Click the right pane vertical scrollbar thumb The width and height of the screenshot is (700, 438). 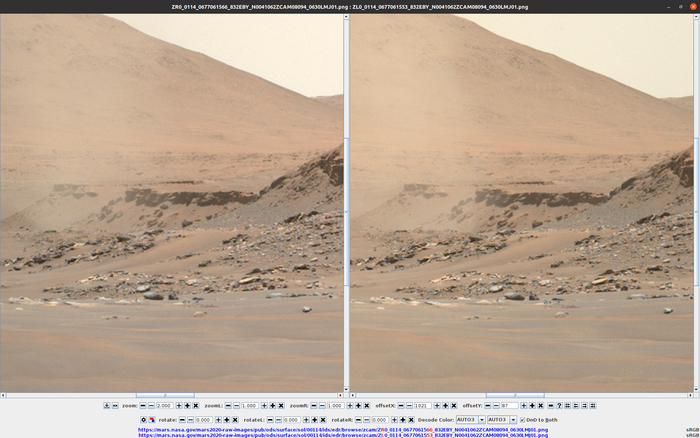(696, 212)
